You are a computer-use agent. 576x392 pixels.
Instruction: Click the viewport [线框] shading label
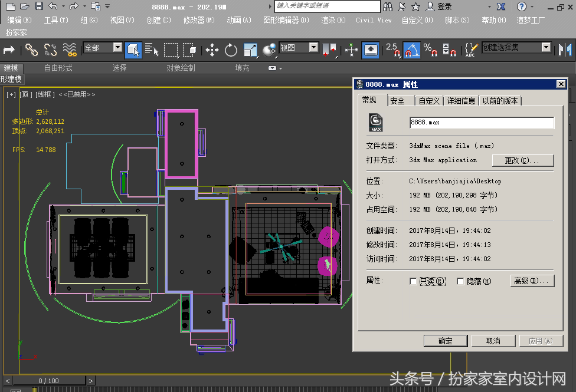coord(45,95)
